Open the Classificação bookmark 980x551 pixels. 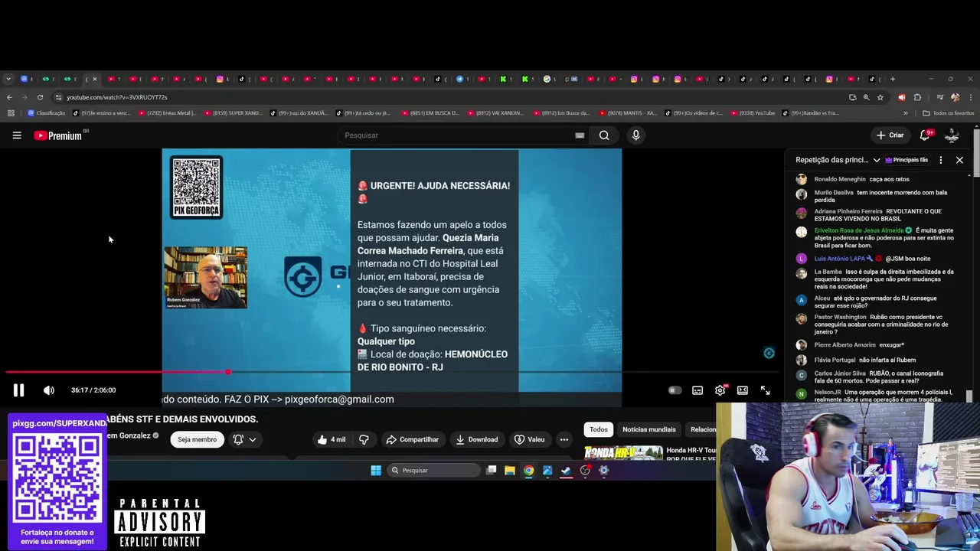point(46,113)
